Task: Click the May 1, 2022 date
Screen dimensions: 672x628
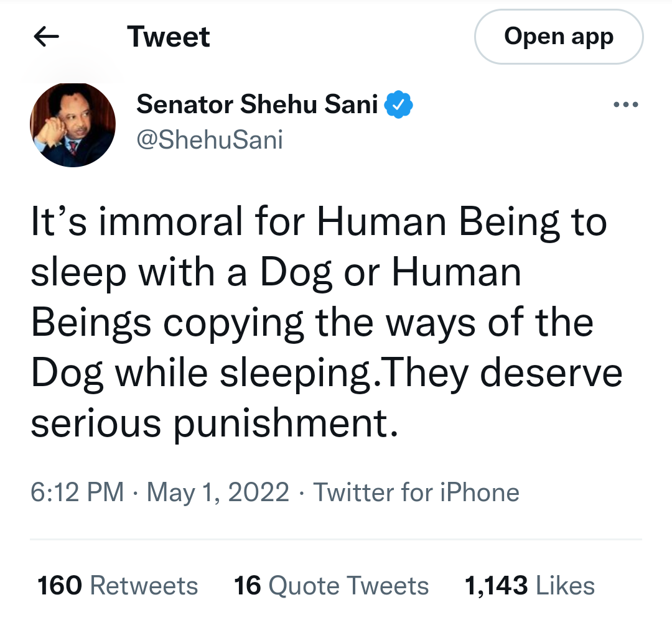Action: pyautogui.click(x=218, y=492)
